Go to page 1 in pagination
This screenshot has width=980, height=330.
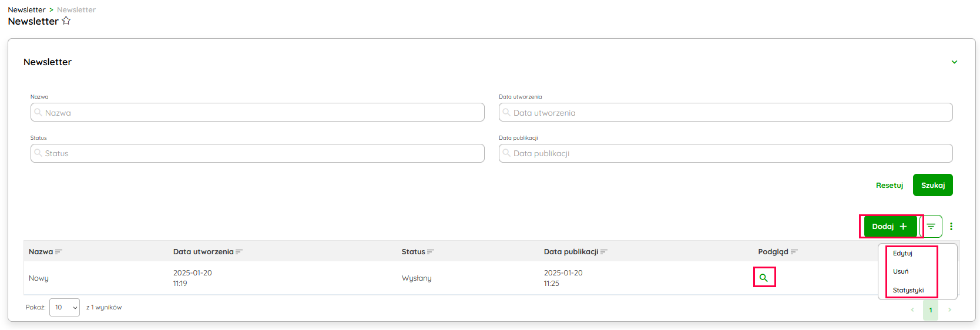[x=931, y=310]
